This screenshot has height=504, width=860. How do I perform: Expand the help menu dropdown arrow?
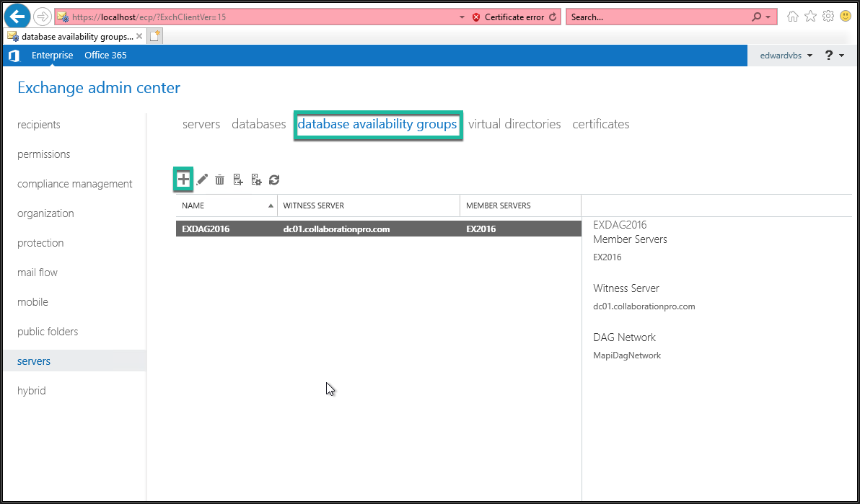842,56
